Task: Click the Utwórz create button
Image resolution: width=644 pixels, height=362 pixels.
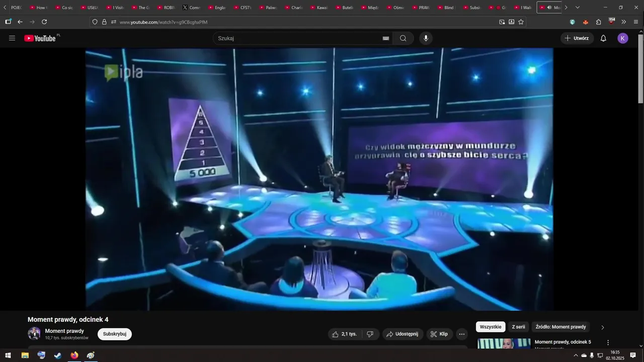Action: pos(577,38)
